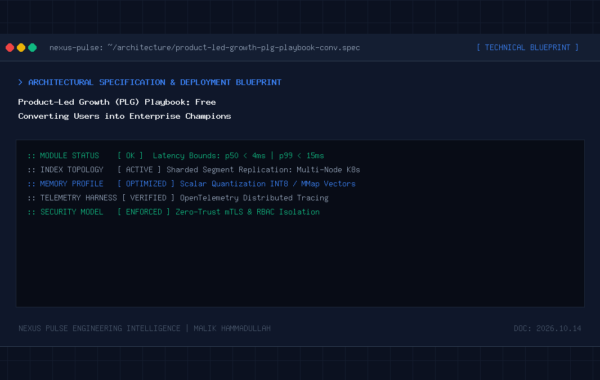Select the ARCHITECTURAL SPECIFICATION & DEPLOYMENT BLUEPRINT heading
This screenshot has width=600, height=380.
tap(155, 82)
